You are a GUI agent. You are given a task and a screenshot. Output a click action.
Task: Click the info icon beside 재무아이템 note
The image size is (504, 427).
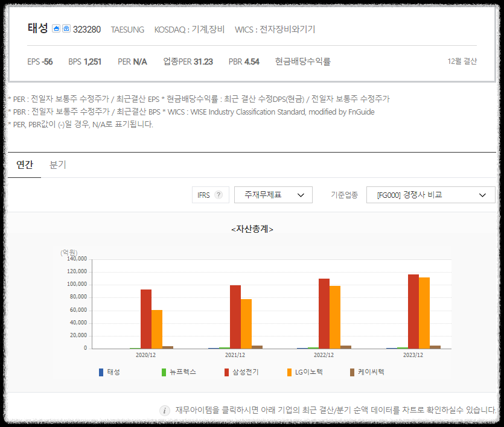(165, 410)
